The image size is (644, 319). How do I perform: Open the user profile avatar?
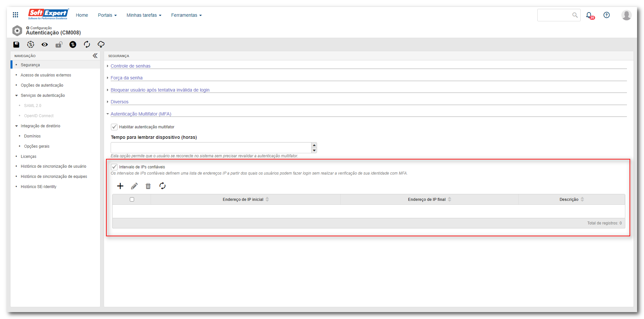(x=626, y=15)
